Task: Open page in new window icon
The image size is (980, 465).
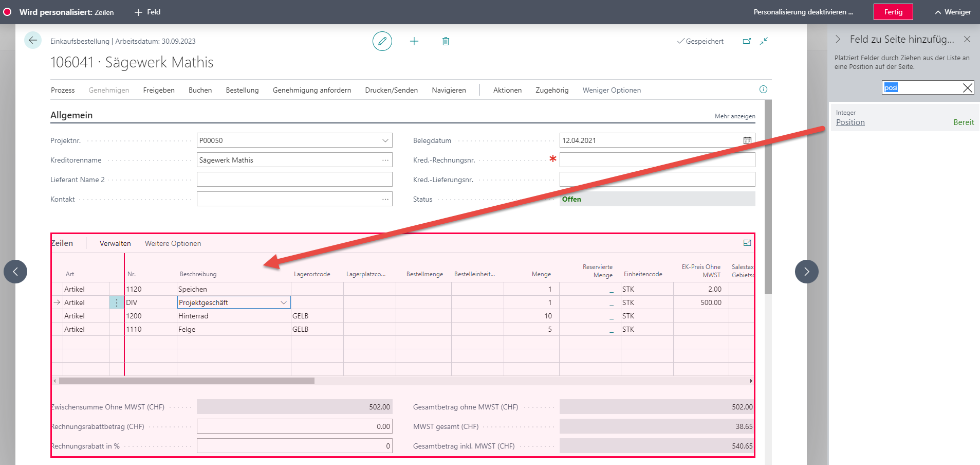Action: point(747,41)
